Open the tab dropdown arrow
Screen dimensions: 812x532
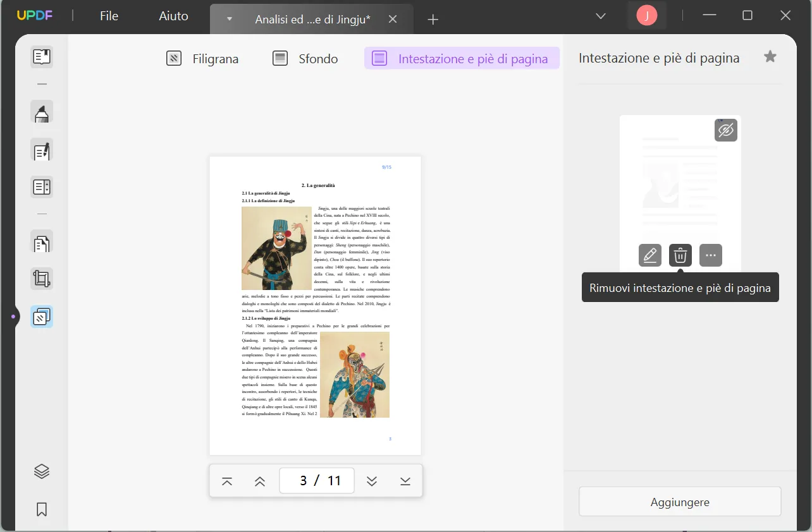[230, 20]
